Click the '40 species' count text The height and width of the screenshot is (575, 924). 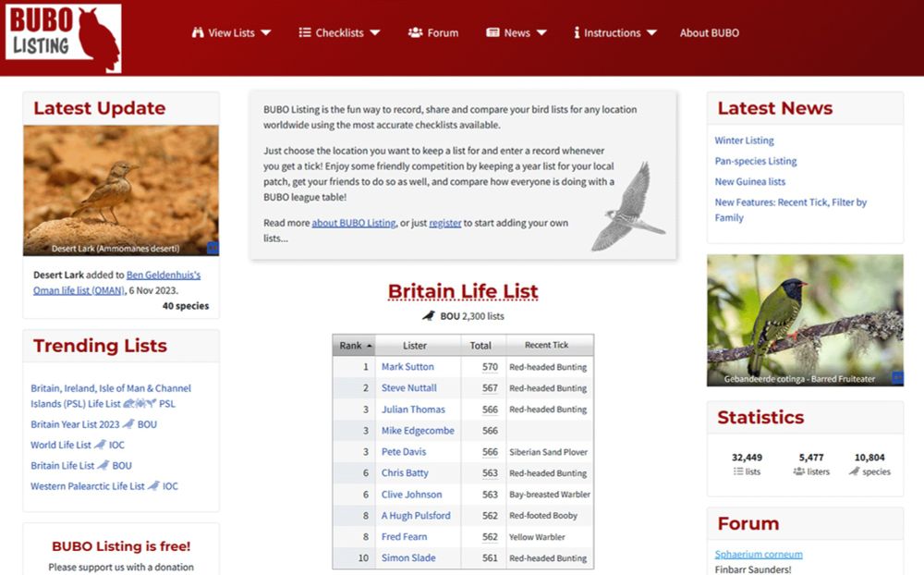point(186,305)
